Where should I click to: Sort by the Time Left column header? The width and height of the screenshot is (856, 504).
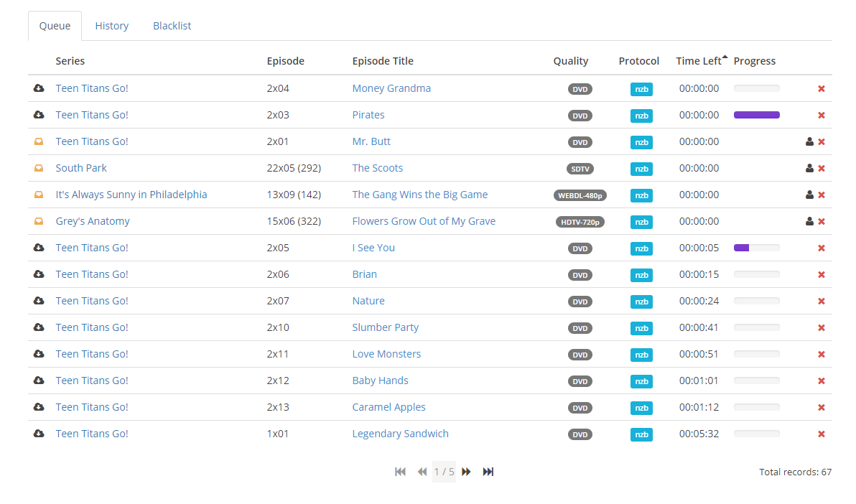[697, 61]
